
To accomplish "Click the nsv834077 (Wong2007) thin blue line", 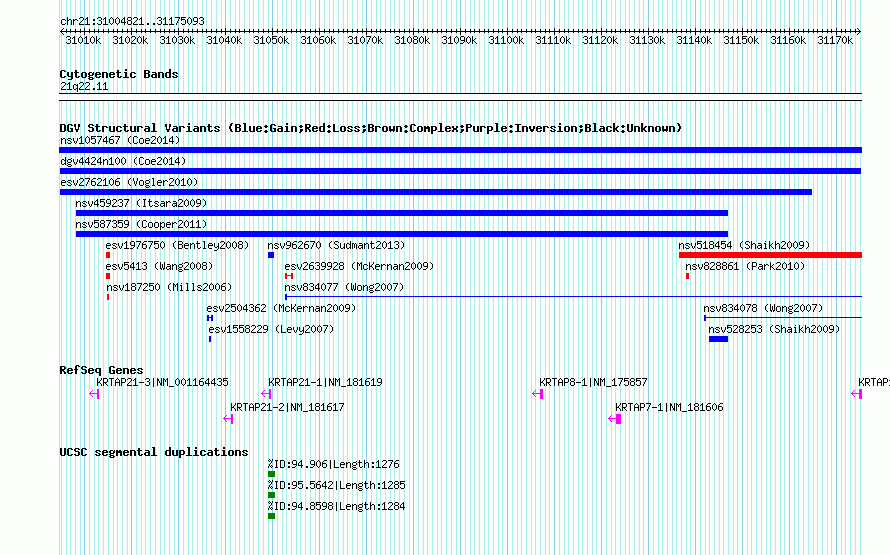I will 573,297.
